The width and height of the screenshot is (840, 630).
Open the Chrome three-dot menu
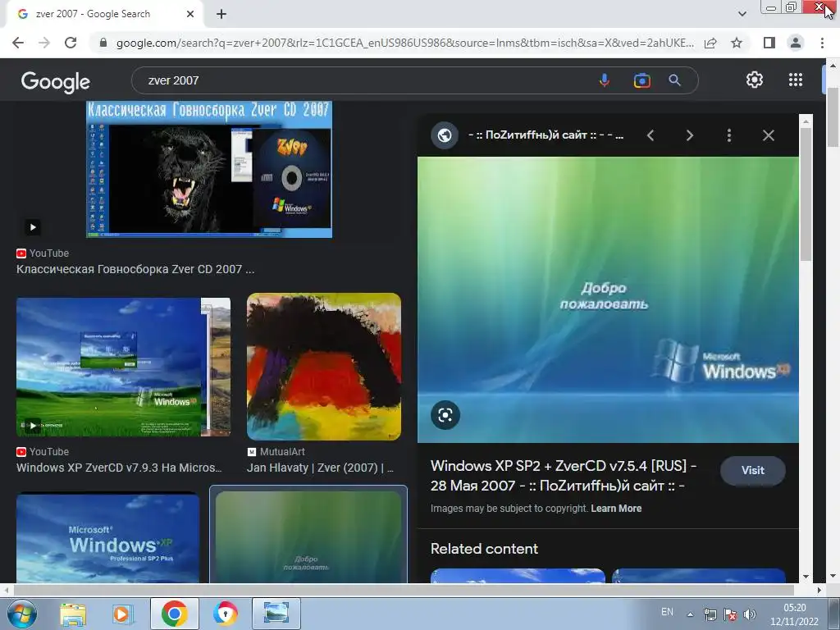tap(822, 43)
